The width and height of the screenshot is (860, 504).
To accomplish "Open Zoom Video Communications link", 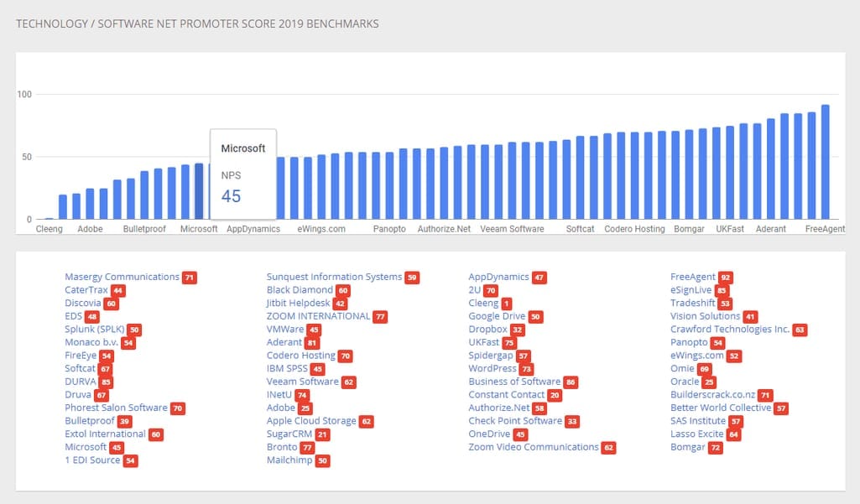I will click(x=534, y=447).
